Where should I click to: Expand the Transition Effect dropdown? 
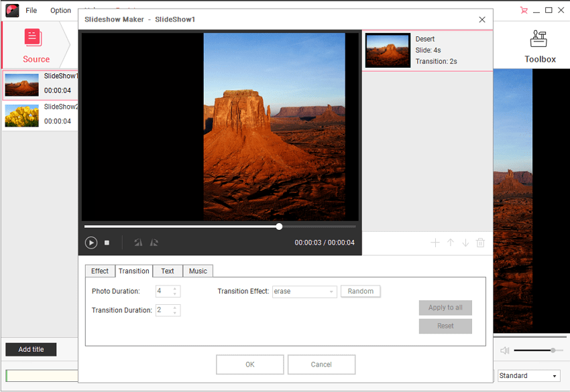tap(331, 291)
